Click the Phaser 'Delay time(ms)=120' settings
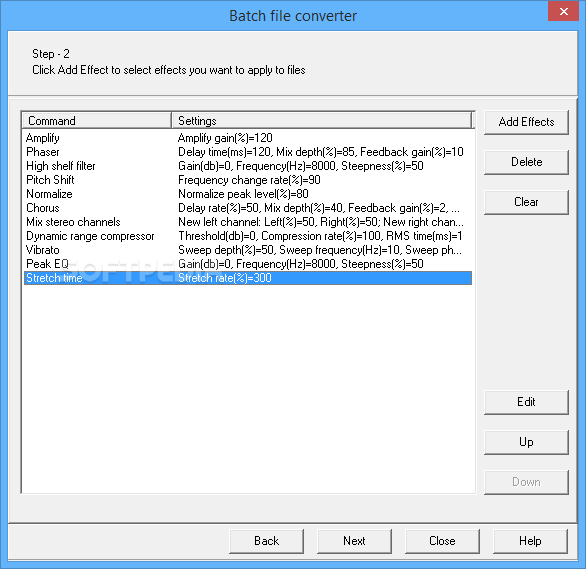This screenshot has width=586, height=569. point(321,152)
